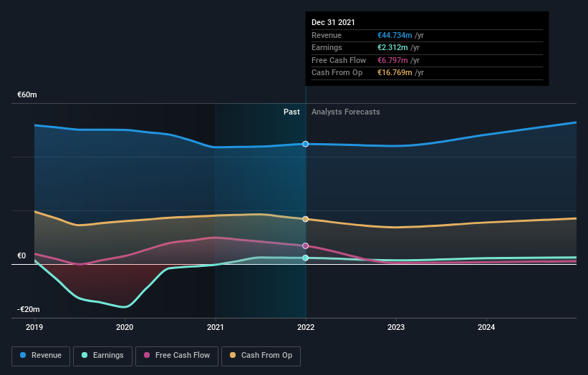Click the 2020 x-axis label

(x=125, y=328)
